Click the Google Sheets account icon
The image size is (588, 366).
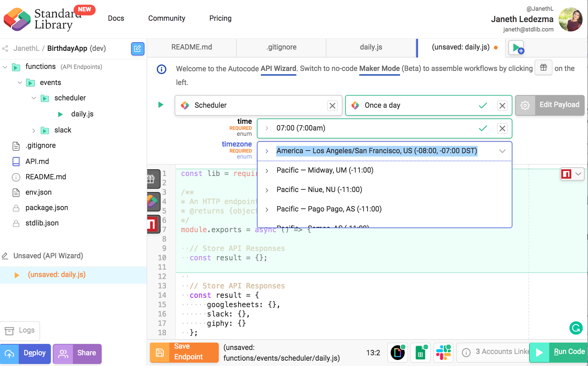pos(421,353)
